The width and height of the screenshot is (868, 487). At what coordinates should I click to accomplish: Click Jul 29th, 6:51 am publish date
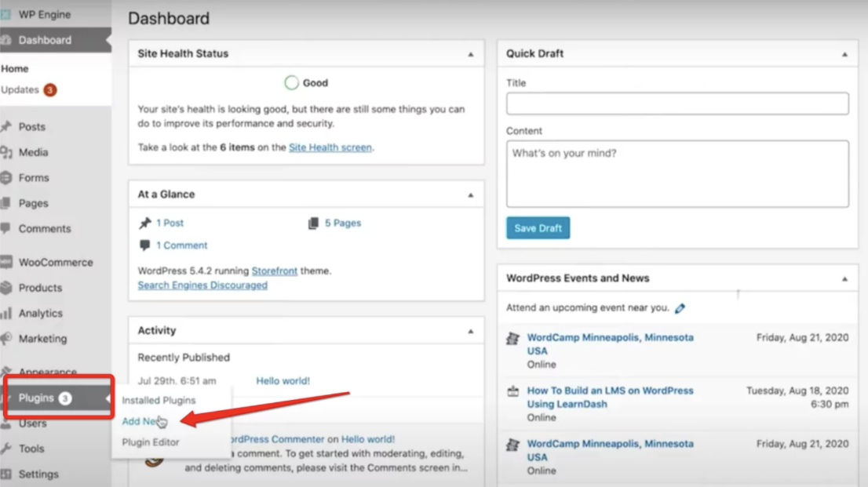click(177, 381)
